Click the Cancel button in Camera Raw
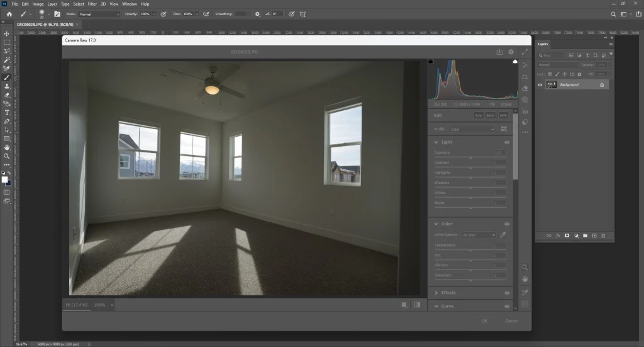 pos(511,321)
